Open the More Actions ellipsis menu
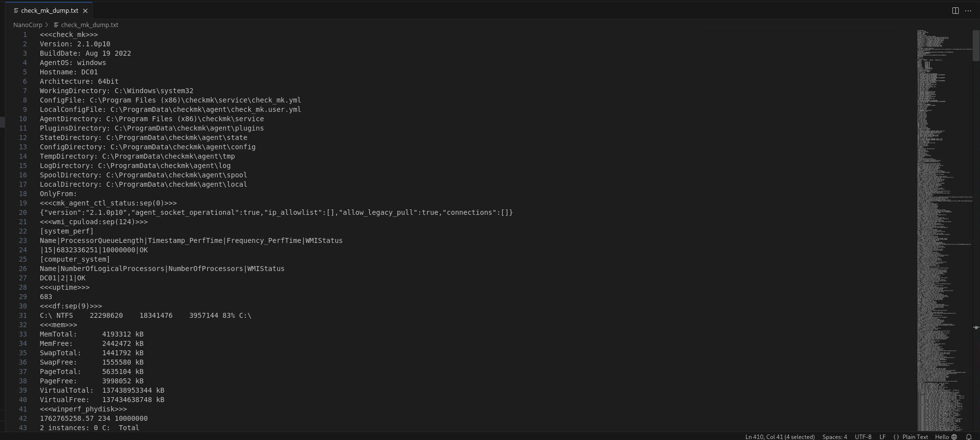Screen dimensions: 980x440 coord(968,10)
